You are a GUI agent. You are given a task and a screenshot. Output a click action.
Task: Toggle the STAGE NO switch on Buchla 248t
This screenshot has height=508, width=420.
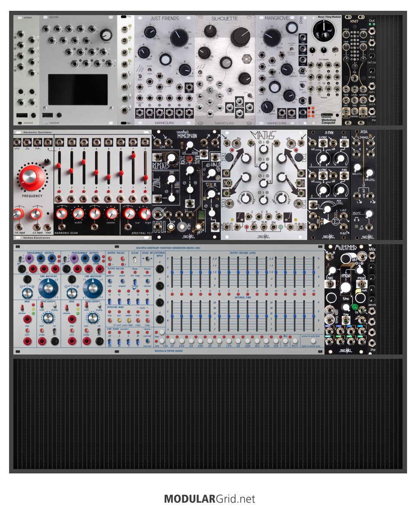[x=147, y=259]
